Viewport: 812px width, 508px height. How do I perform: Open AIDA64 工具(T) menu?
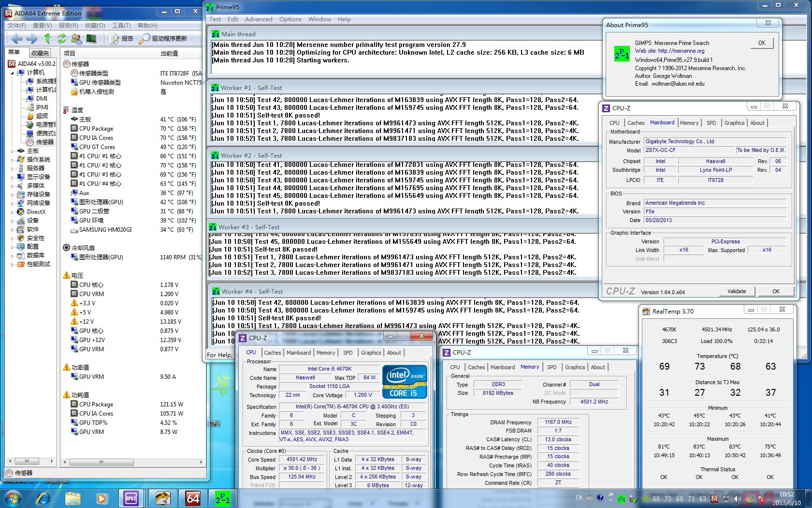121,26
